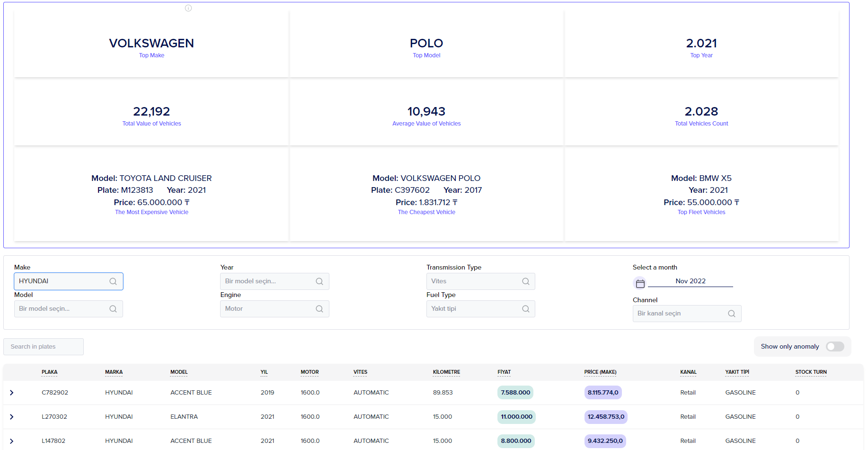Open the Engine Motor dropdown

coord(275,309)
